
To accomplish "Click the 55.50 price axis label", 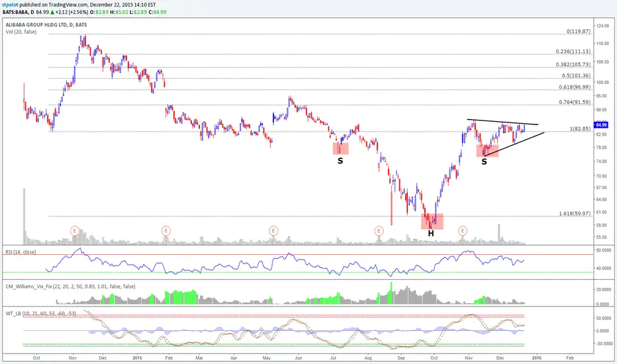I will [602, 238].
